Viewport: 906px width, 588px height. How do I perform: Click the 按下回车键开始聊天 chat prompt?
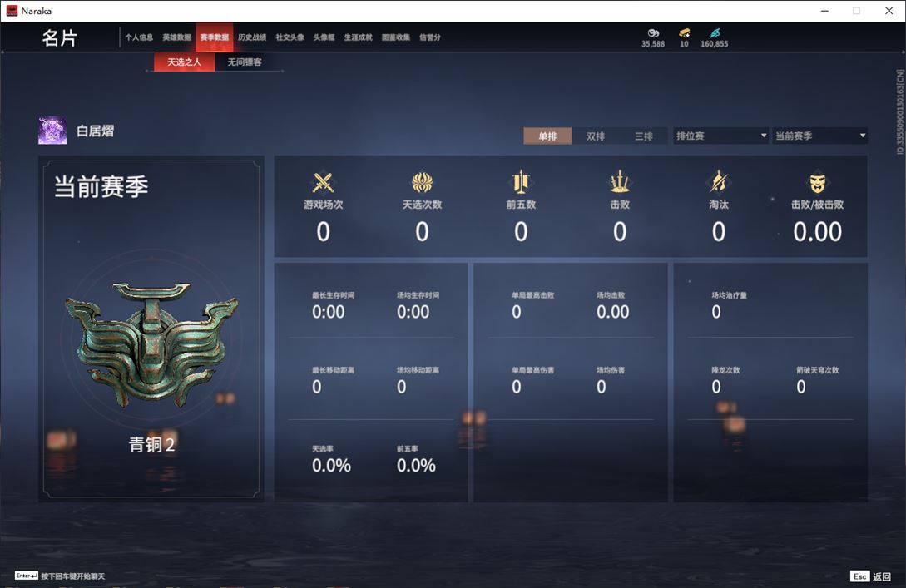(73, 576)
